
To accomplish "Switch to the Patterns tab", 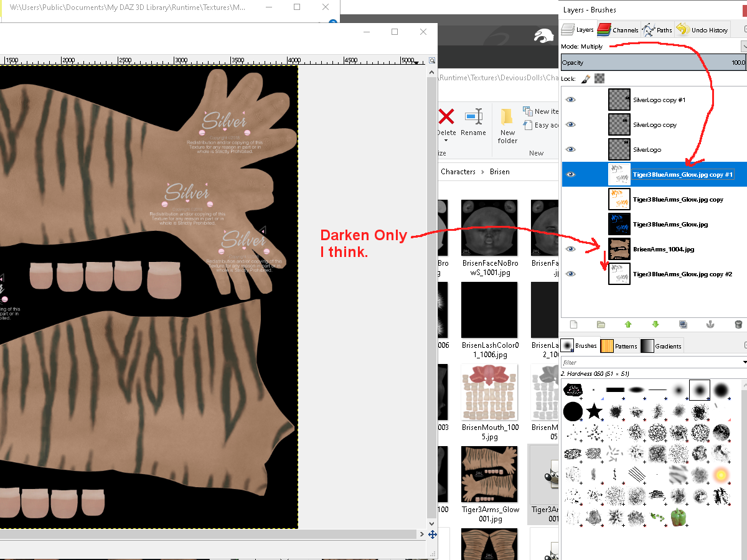I will [619, 346].
